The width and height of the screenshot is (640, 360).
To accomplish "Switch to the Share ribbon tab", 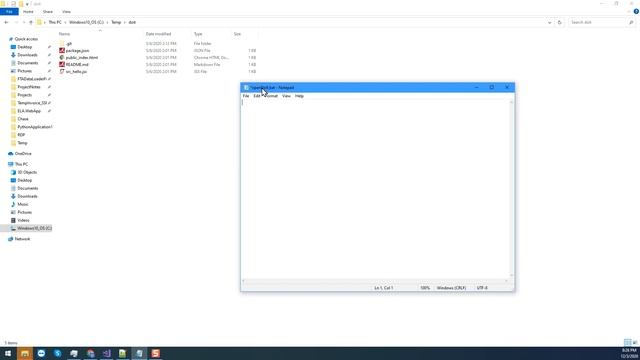I will [x=48, y=12].
